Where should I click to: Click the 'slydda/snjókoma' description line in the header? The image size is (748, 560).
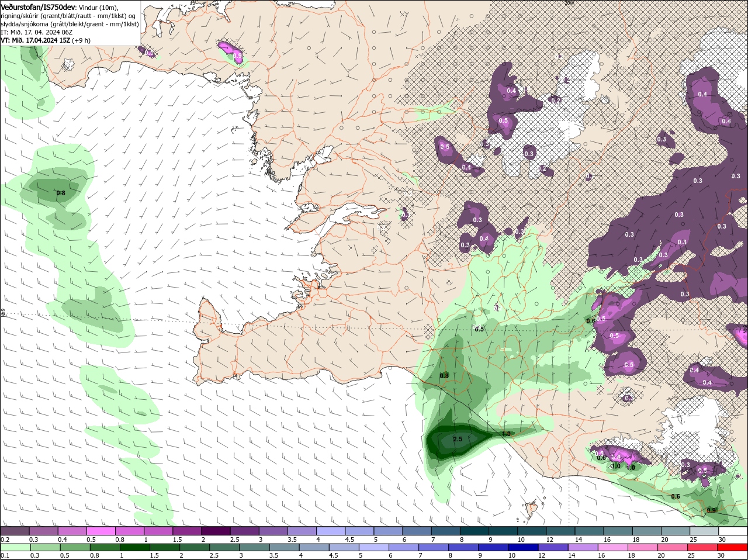[x=70, y=24]
